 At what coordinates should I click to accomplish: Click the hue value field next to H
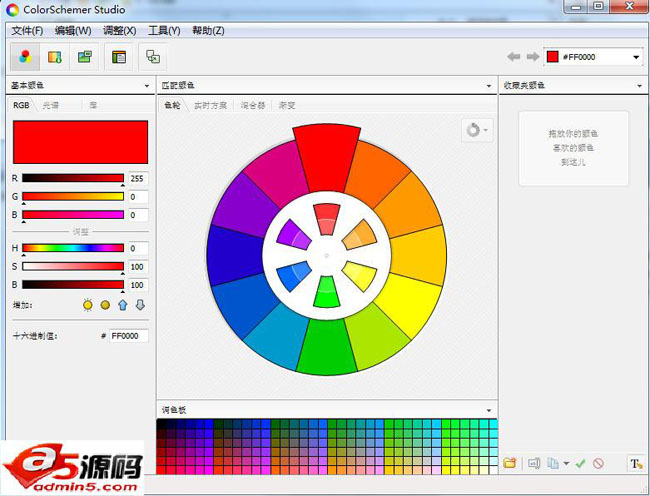[x=138, y=249]
